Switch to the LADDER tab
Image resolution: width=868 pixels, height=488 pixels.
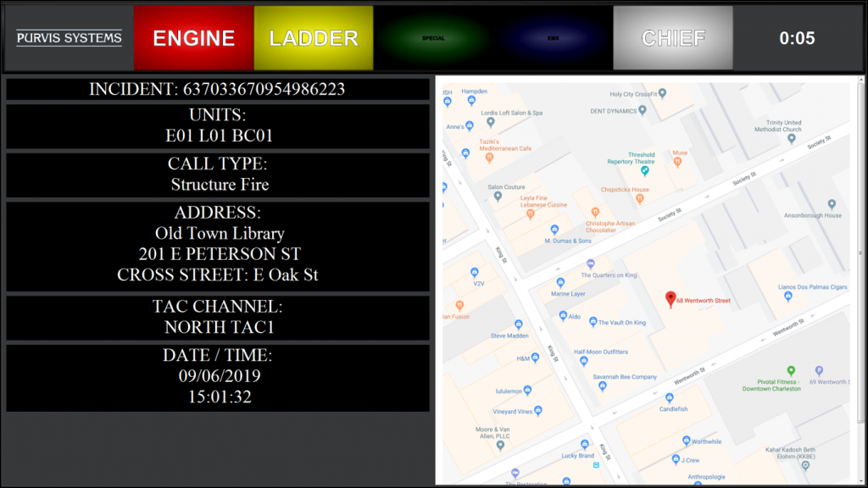coord(313,37)
